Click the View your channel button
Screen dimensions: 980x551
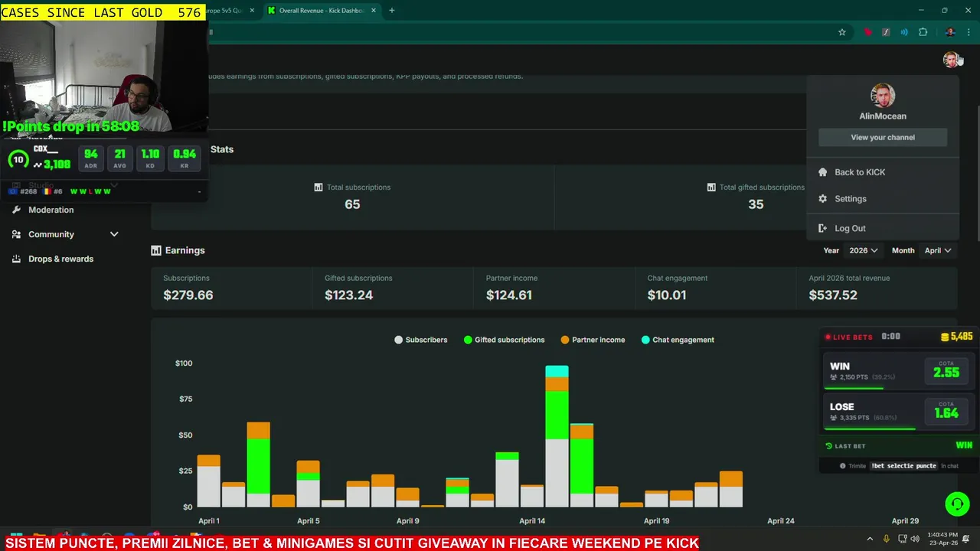pyautogui.click(x=883, y=138)
